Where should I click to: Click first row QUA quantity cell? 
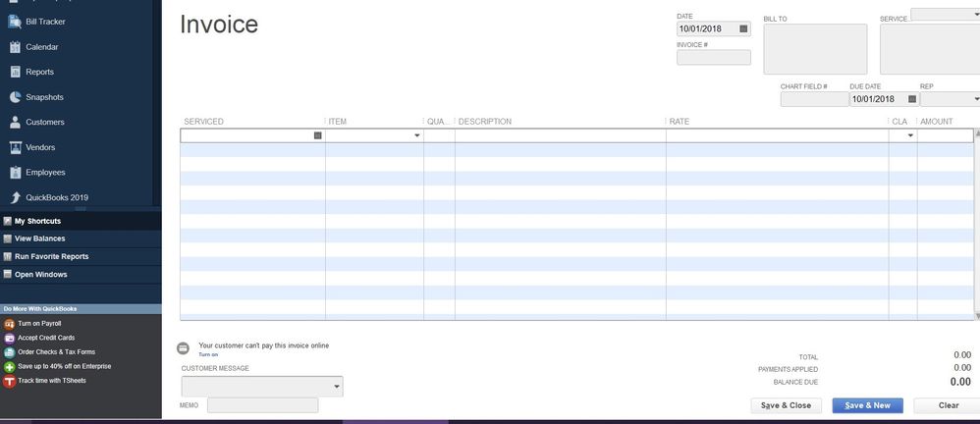coord(439,135)
